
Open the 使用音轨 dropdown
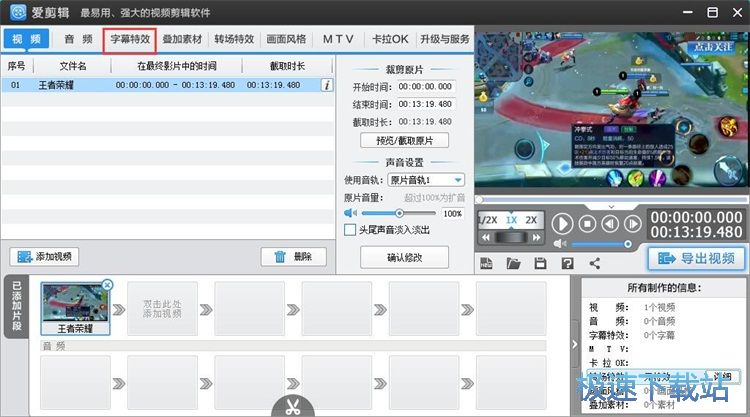[x=457, y=180]
